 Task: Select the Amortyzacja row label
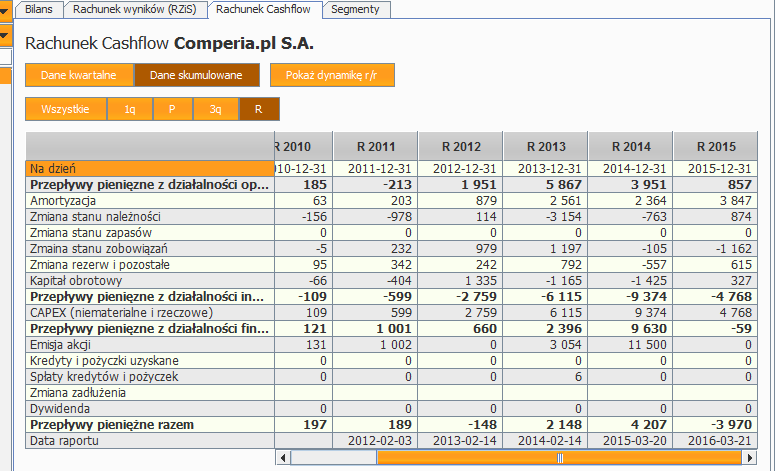150,201
